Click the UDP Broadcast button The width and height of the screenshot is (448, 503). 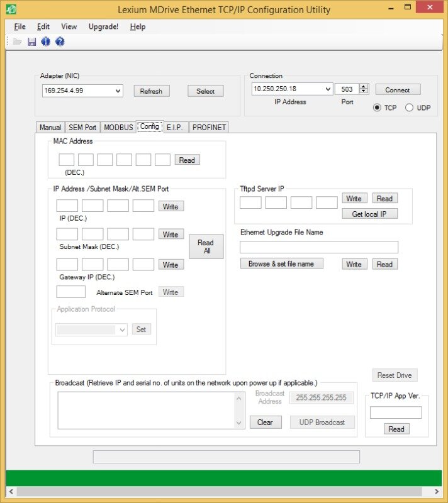coord(322,422)
